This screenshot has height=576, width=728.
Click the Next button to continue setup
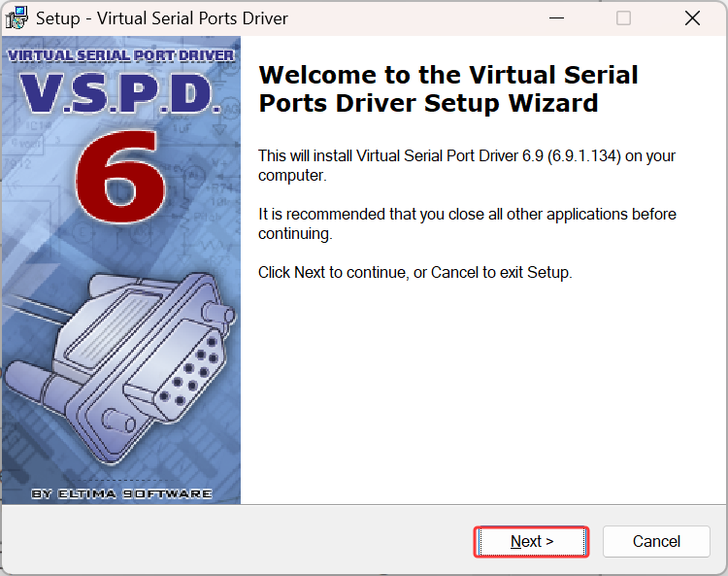point(532,542)
